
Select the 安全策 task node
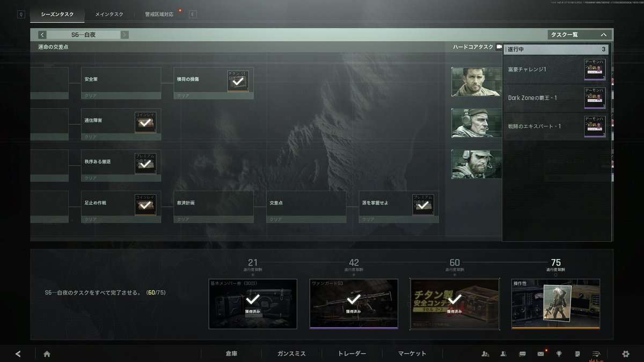121,83
